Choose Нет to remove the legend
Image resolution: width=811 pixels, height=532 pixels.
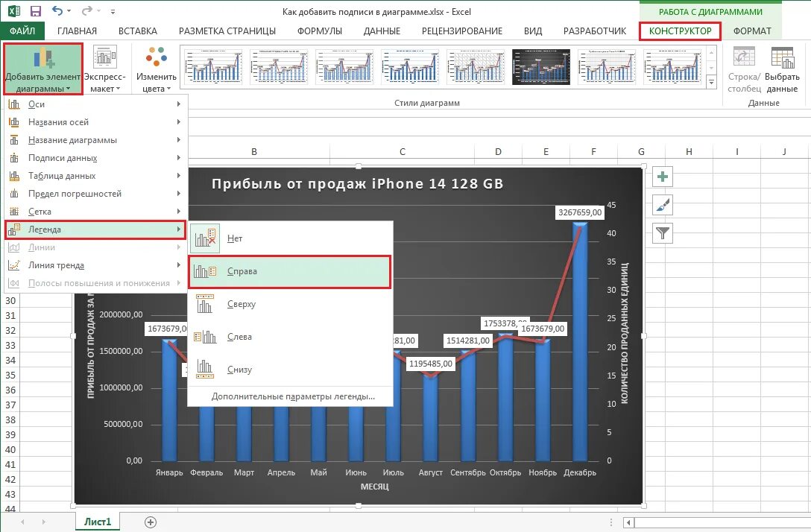click(x=290, y=238)
